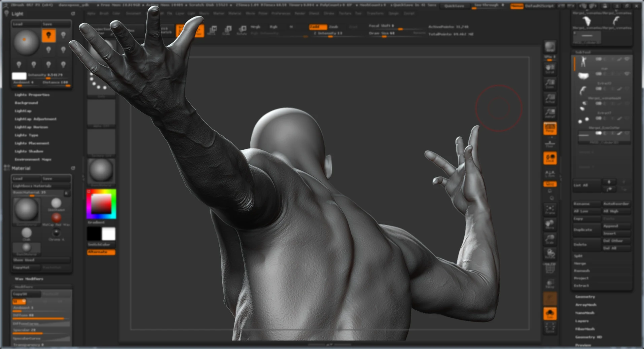This screenshot has height=349, width=644.
Task: Toggle Solo mode
Action: point(550,314)
